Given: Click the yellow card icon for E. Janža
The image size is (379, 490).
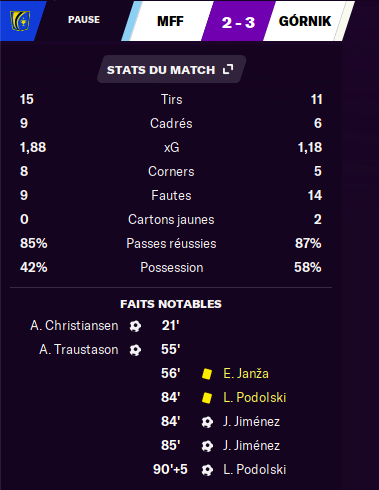Looking at the screenshot, I should [x=207, y=374].
